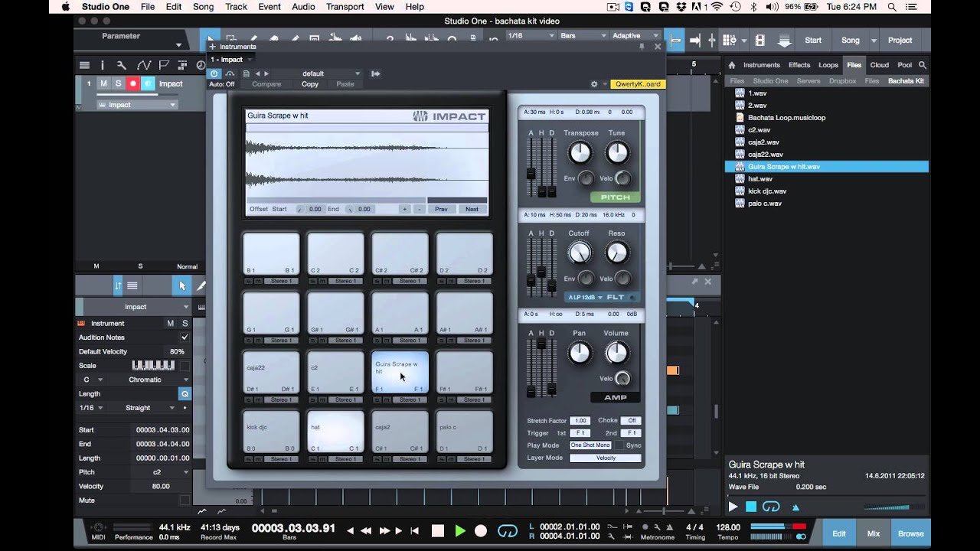Select the Arrow tool in editor panel

click(182, 285)
